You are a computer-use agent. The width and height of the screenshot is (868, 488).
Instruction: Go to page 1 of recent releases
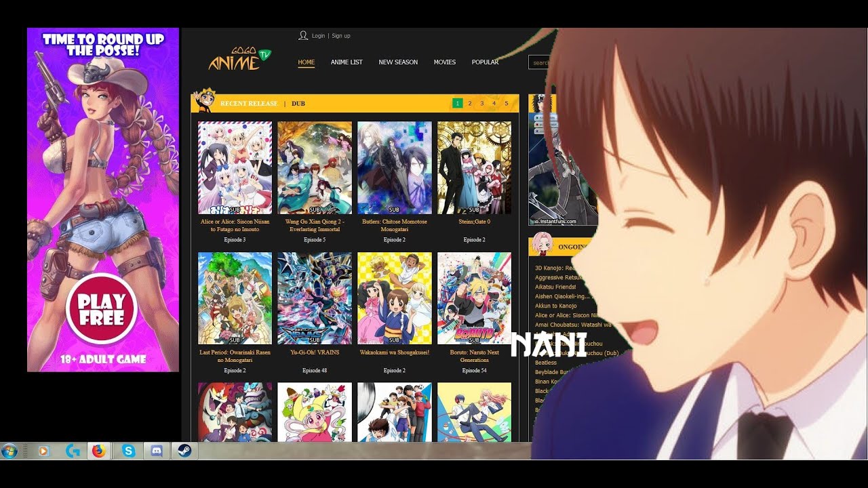pos(458,103)
